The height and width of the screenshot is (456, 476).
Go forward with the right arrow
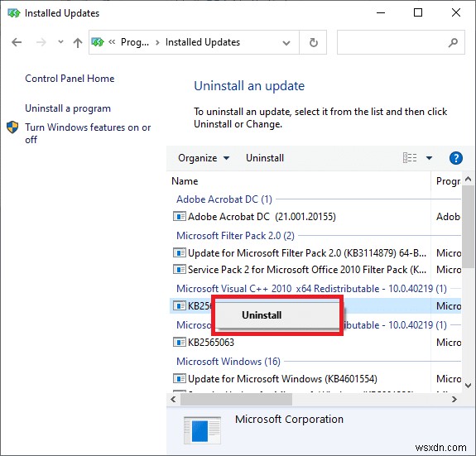point(41,42)
